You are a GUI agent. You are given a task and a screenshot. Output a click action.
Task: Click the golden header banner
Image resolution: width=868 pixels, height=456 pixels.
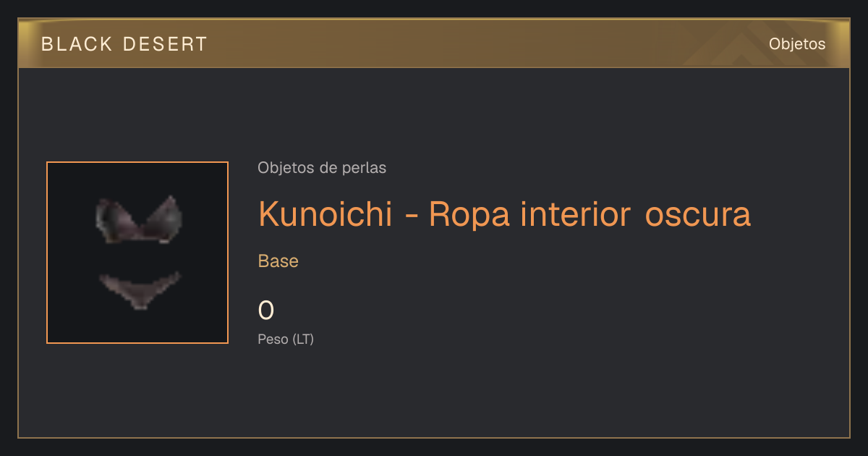point(434,43)
